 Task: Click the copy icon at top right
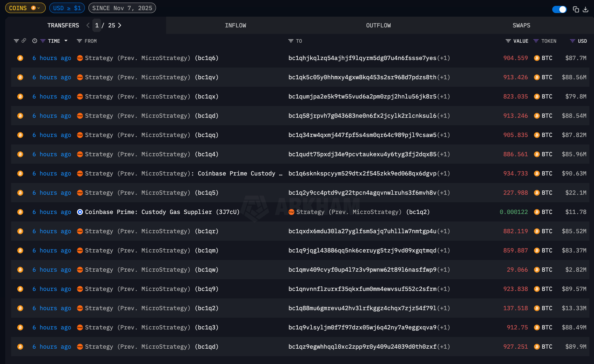576,9
